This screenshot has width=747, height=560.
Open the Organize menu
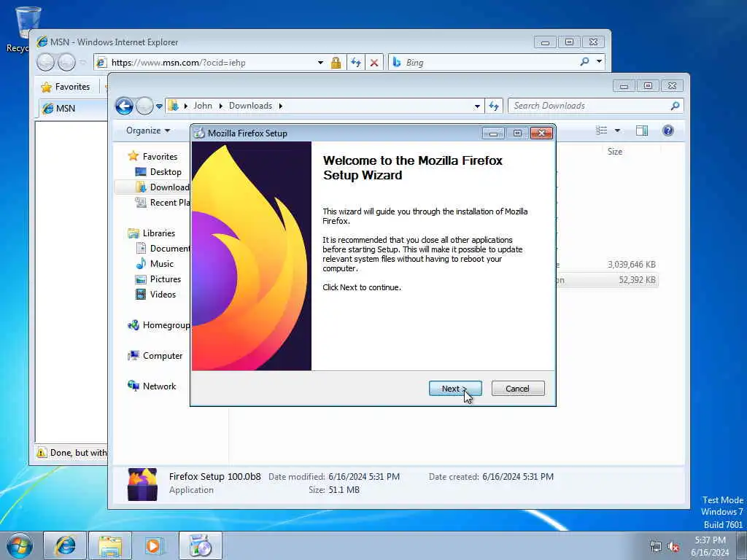(148, 131)
